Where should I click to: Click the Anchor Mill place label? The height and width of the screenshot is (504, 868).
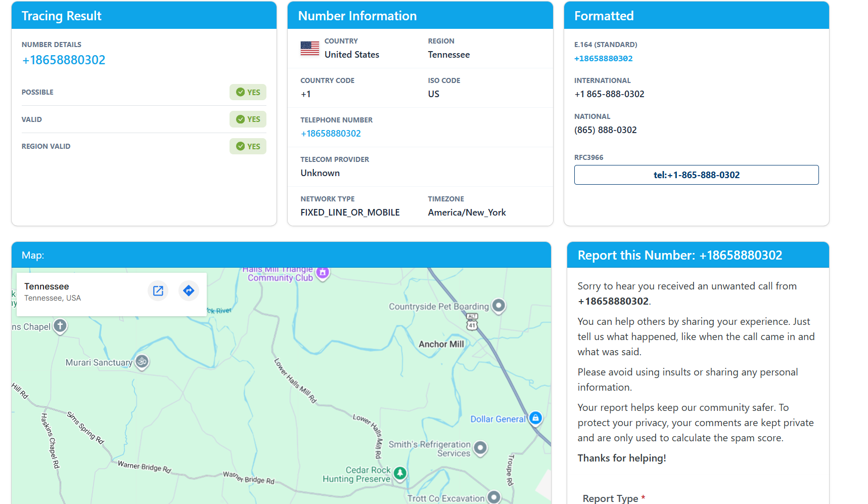point(441,344)
